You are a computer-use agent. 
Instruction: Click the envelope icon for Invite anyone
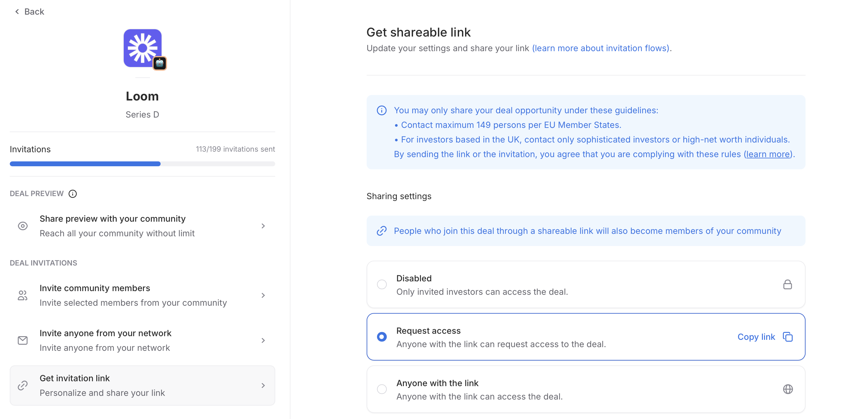click(x=23, y=340)
